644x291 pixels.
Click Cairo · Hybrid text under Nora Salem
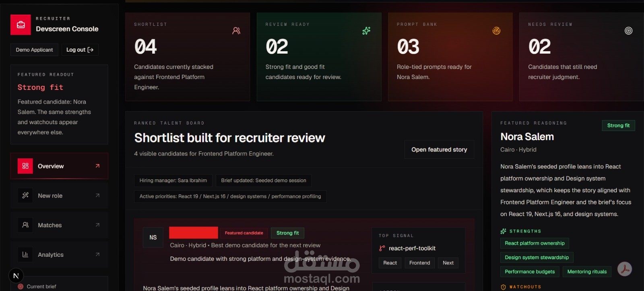[518, 150]
